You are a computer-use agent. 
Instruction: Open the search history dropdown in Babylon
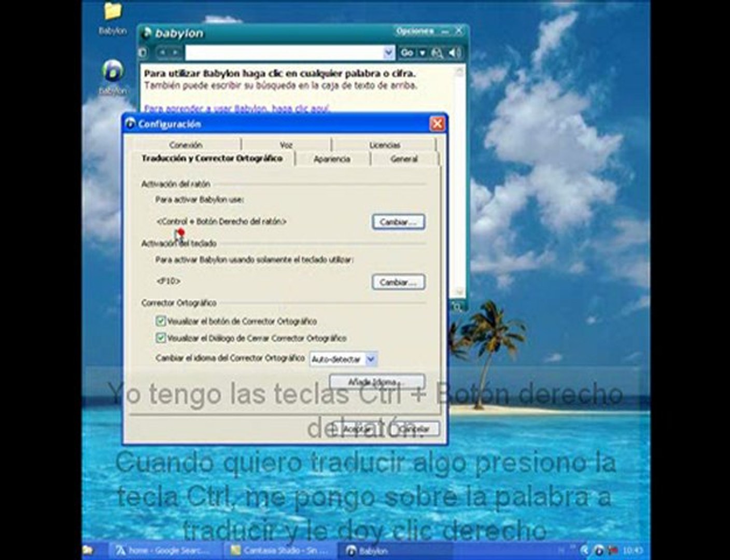pos(389,52)
